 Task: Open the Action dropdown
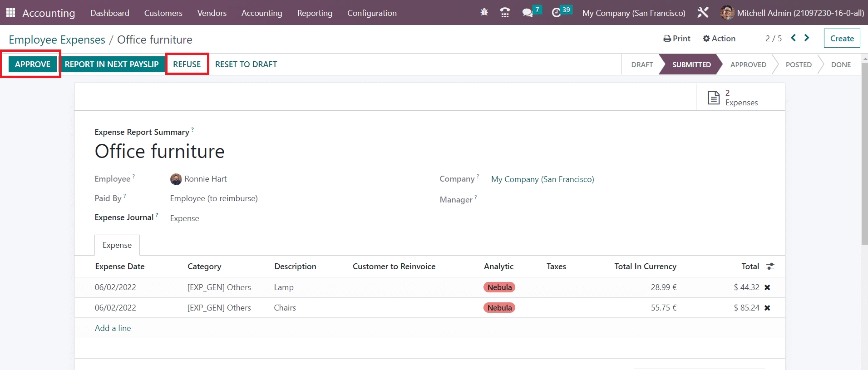point(719,39)
